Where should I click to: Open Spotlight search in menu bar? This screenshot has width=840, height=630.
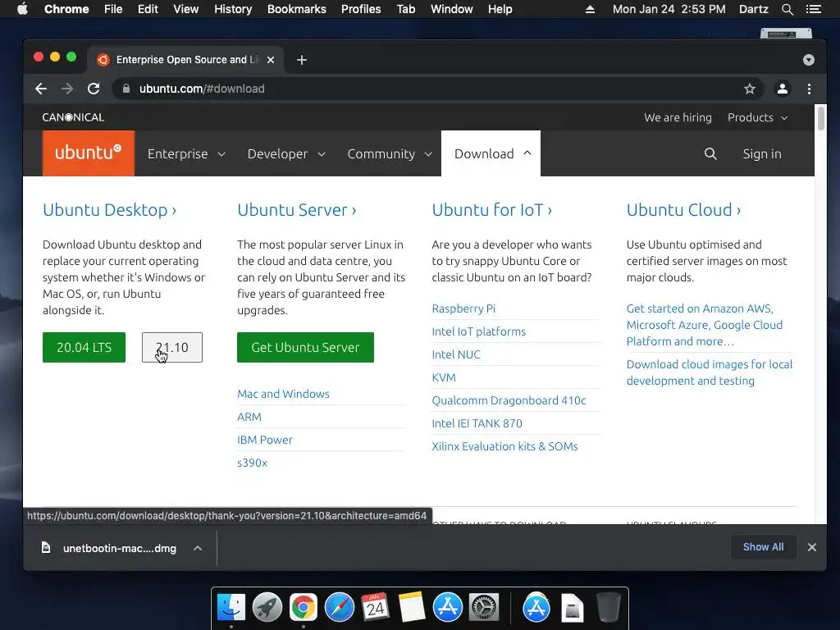(787, 9)
